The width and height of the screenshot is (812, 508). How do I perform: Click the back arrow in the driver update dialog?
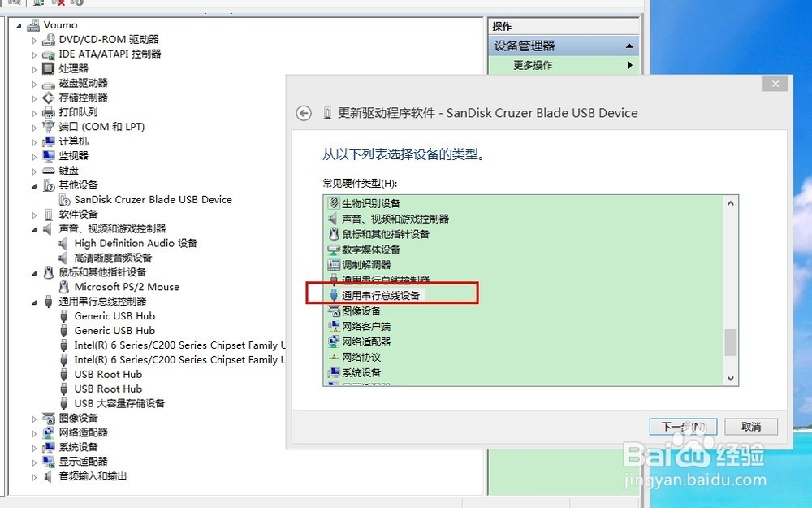point(304,113)
